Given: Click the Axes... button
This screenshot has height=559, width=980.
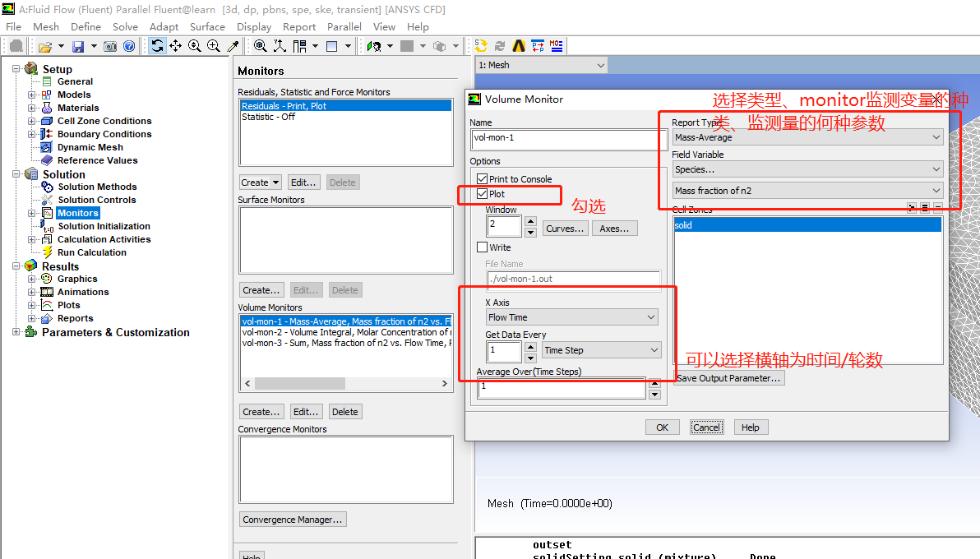Looking at the screenshot, I should click(x=614, y=229).
